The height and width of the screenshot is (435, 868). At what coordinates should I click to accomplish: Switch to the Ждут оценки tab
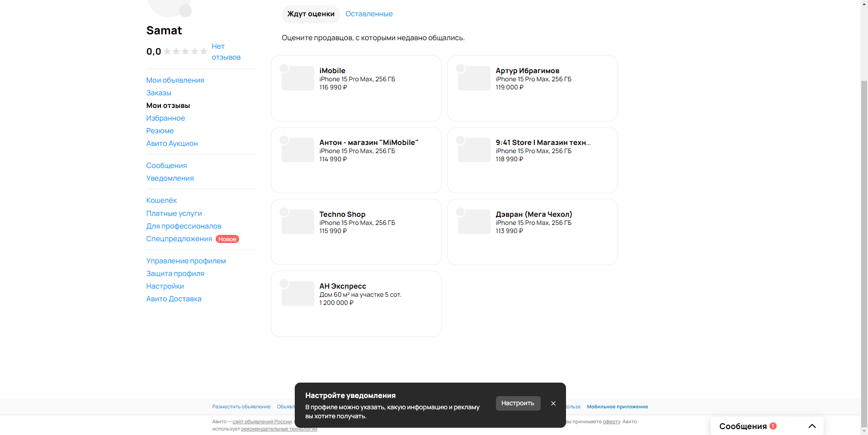coord(311,14)
